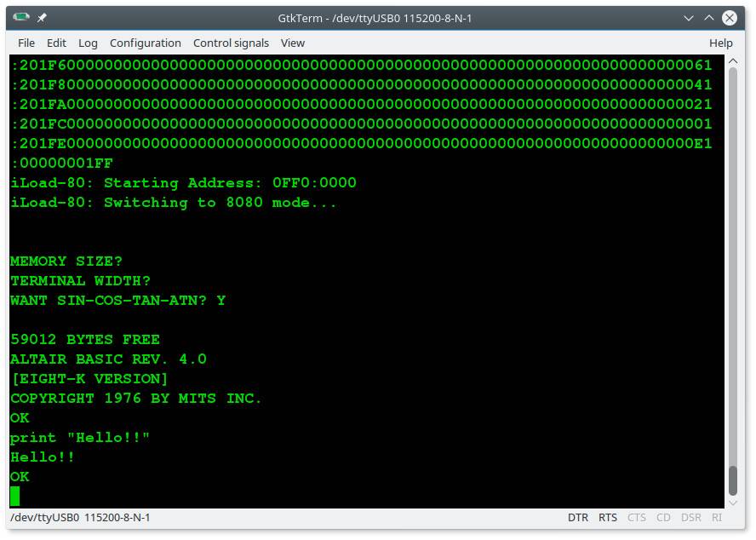Click the 'COPYRIGHT 1976 BY MITS INC.' line
This screenshot has height=540, width=756.
tap(136, 398)
